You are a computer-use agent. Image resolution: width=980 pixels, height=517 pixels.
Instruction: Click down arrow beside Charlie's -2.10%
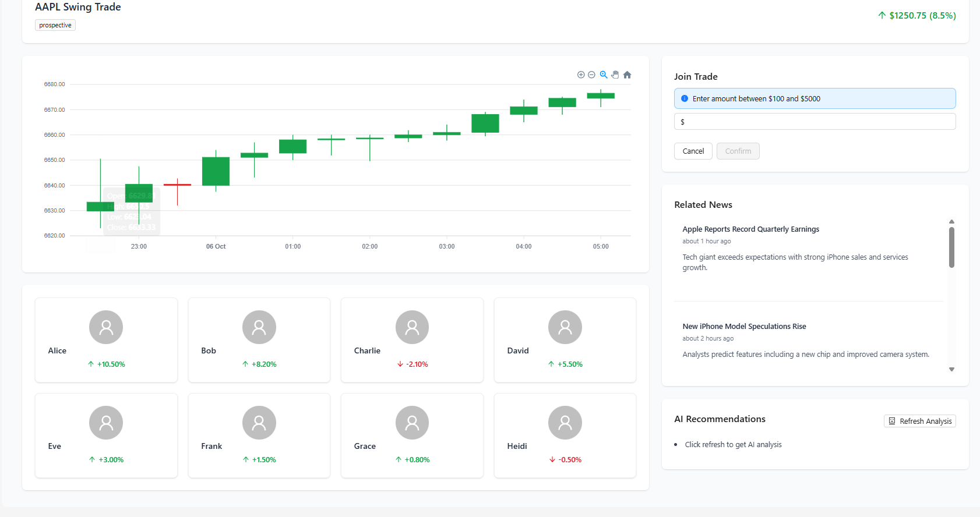[x=400, y=364]
